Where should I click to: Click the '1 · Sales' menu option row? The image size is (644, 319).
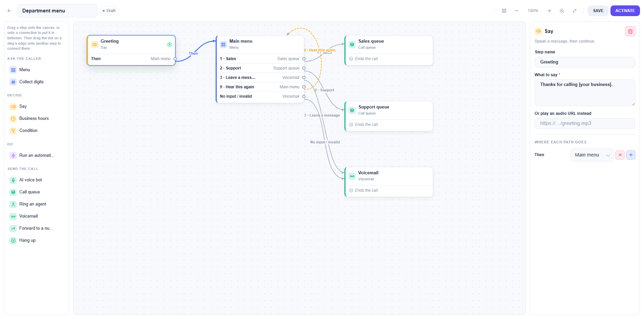[x=260, y=59]
